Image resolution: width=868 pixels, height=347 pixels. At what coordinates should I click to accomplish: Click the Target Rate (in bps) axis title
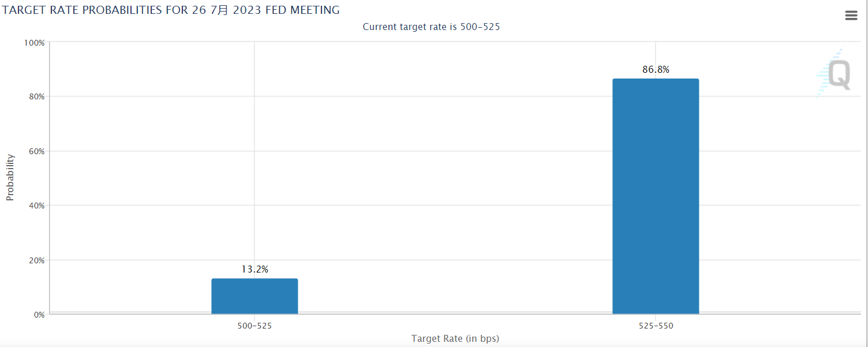[x=455, y=338]
